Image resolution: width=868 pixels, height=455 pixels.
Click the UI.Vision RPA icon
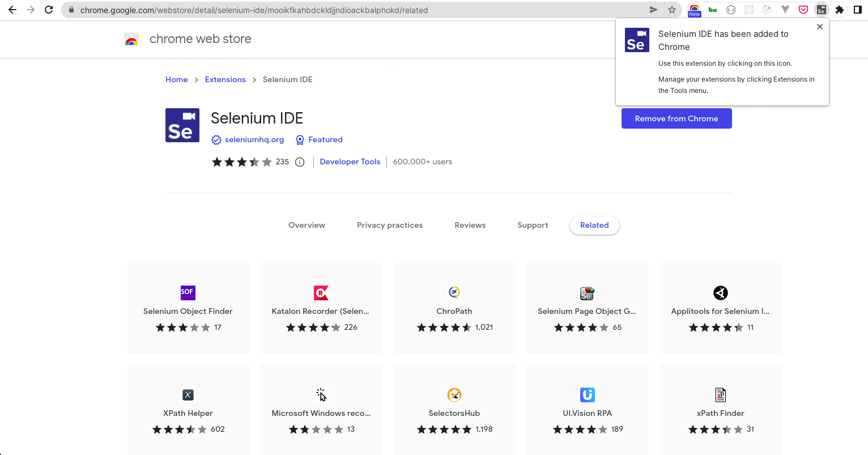(587, 395)
